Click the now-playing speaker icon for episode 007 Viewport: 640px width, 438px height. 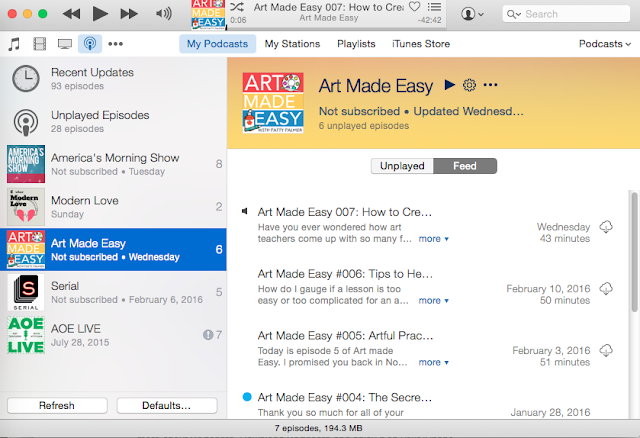pyautogui.click(x=245, y=211)
